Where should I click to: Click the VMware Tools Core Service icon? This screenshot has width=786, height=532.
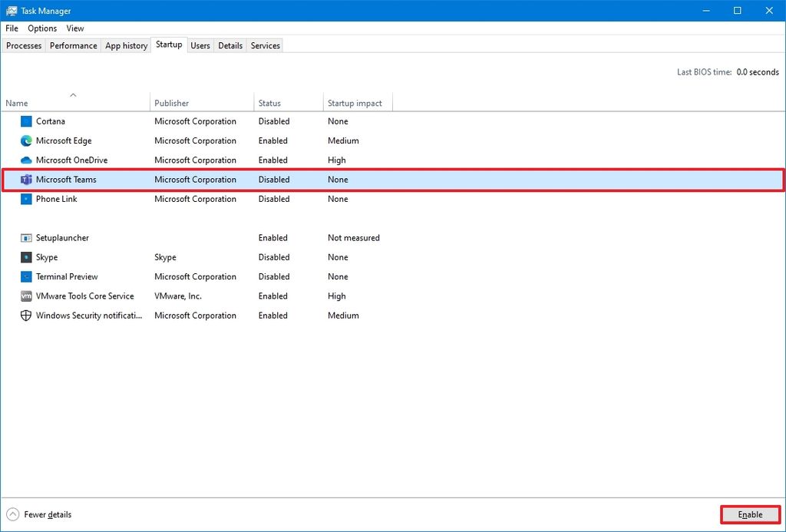click(x=26, y=296)
